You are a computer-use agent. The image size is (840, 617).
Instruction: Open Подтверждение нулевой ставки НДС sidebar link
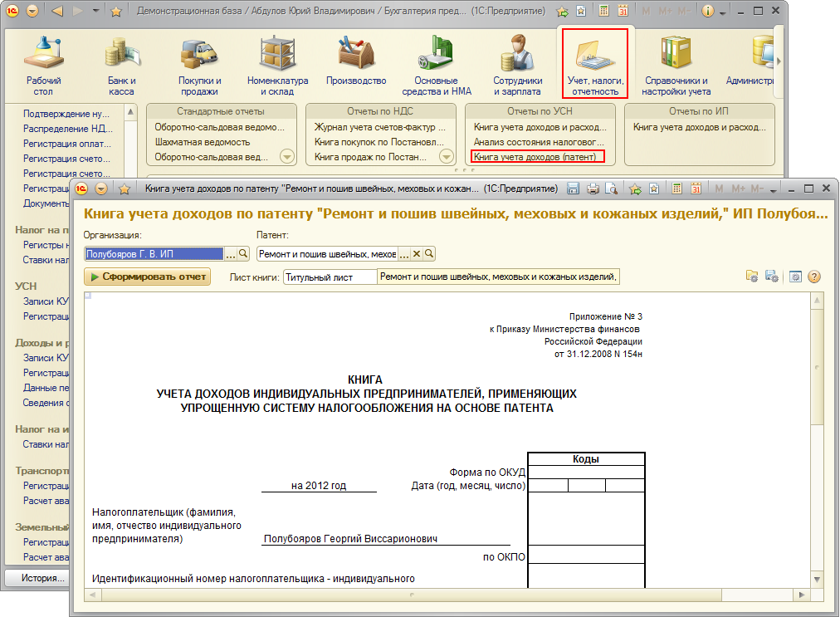[66, 114]
